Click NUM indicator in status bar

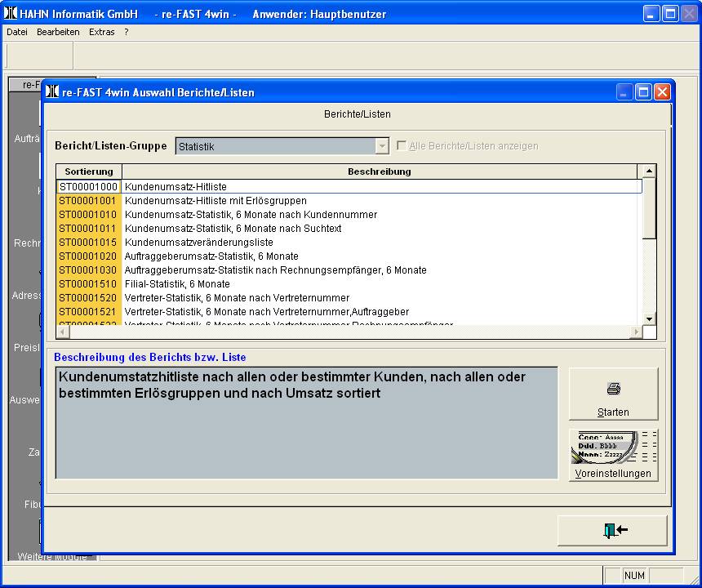tap(634, 575)
